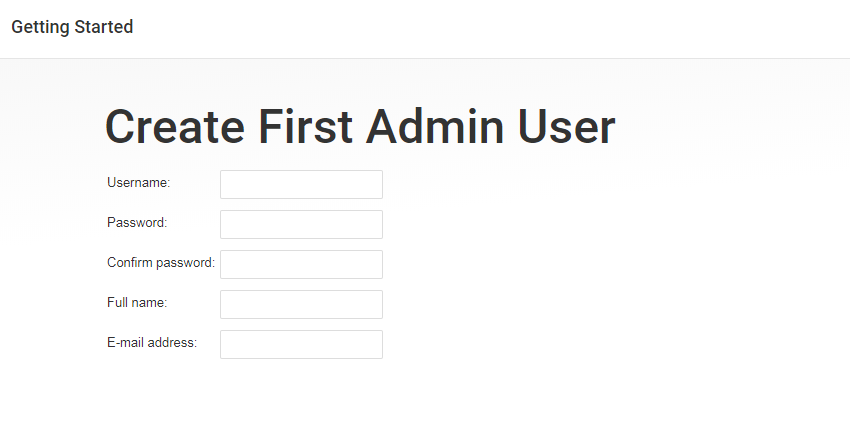Click the word "User" in the heading

pos(567,127)
